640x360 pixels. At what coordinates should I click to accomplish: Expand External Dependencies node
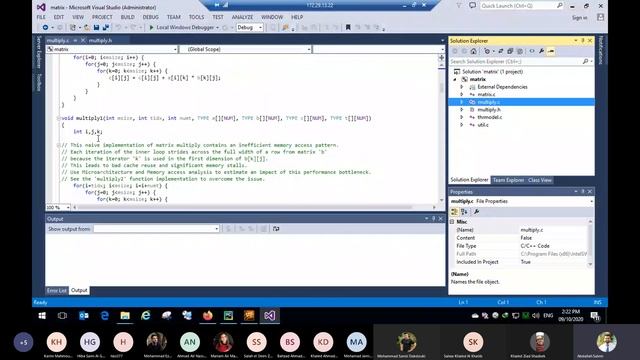[x=462, y=87]
